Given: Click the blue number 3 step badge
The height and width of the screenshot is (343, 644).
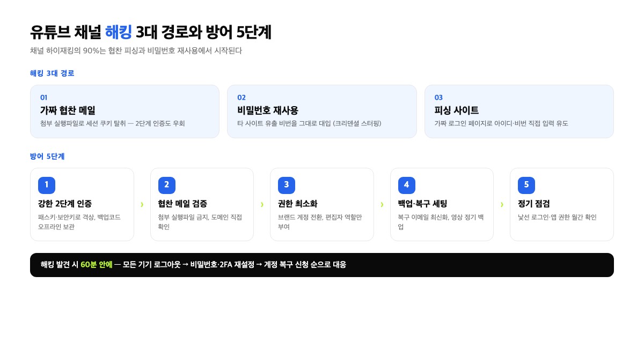Looking at the screenshot, I should coord(287,185).
